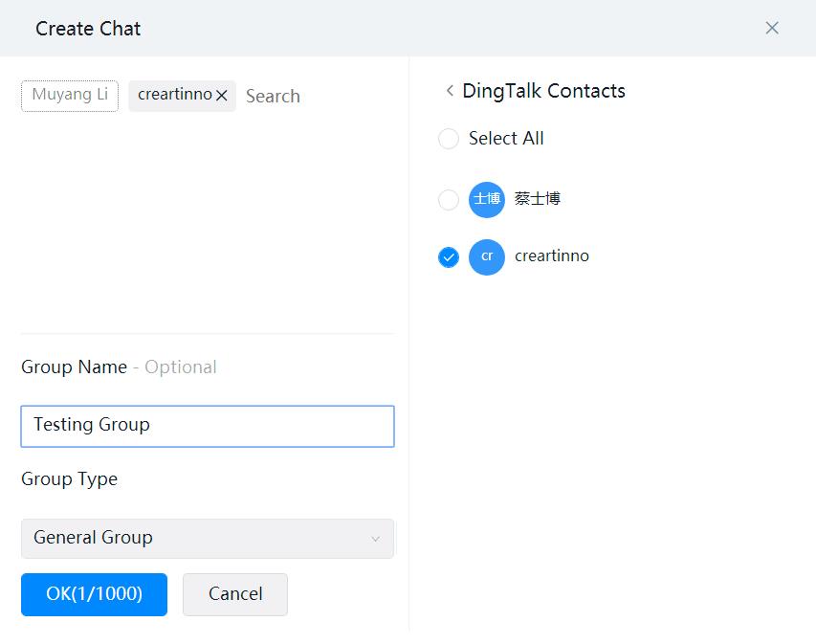Click the Cancel button
The image size is (816, 644).
[235, 594]
